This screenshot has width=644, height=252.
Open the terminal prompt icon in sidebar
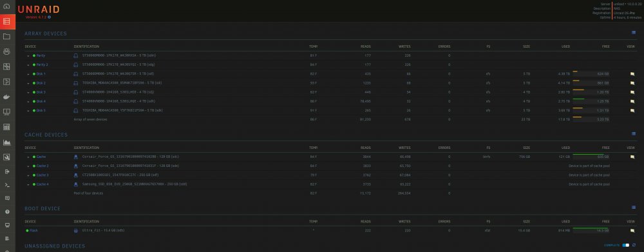pyautogui.click(x=6, y=185)
